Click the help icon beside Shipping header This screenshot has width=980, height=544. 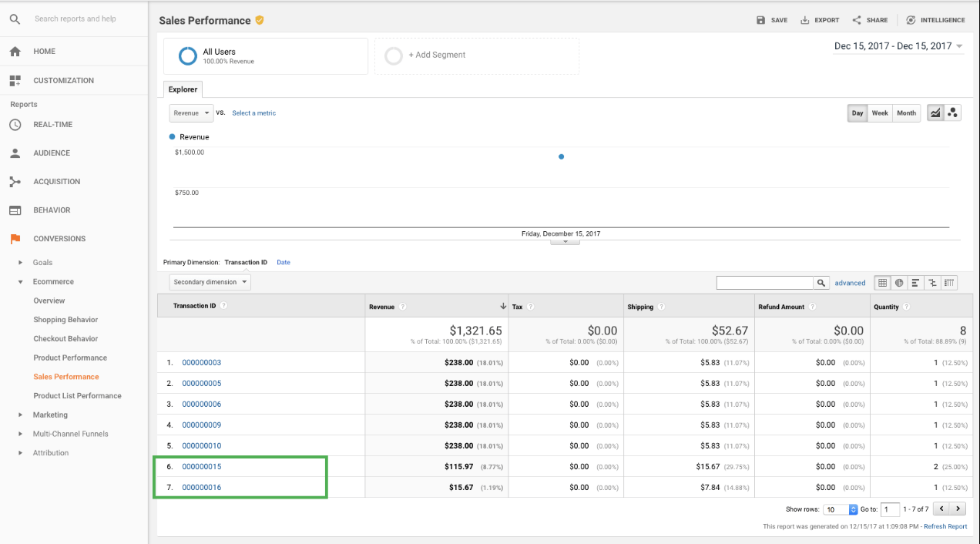[661, 307]
